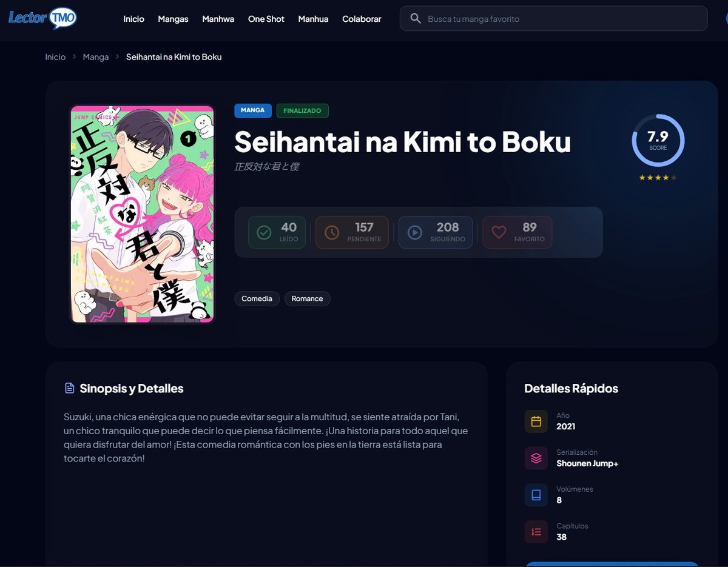Open the Inicio menu item
728x567 pixels.
coord(133,19)
